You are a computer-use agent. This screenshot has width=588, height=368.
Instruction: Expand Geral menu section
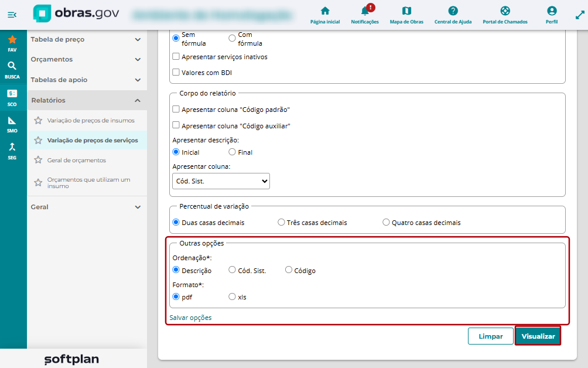point(86,207)
